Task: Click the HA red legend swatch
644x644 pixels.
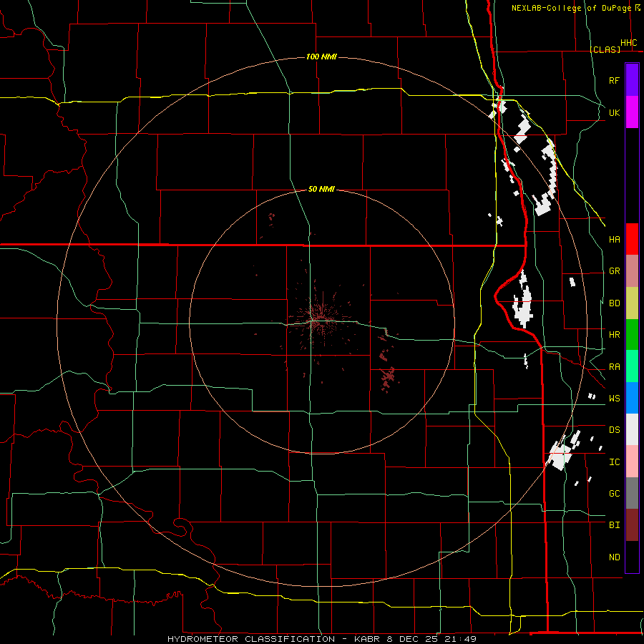Action: (632, 239)
